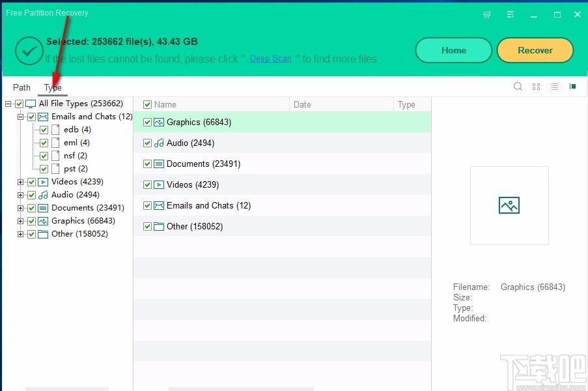Switch to the Path tab
Screen dimensions: 588x391
click(x=21, y=87)
